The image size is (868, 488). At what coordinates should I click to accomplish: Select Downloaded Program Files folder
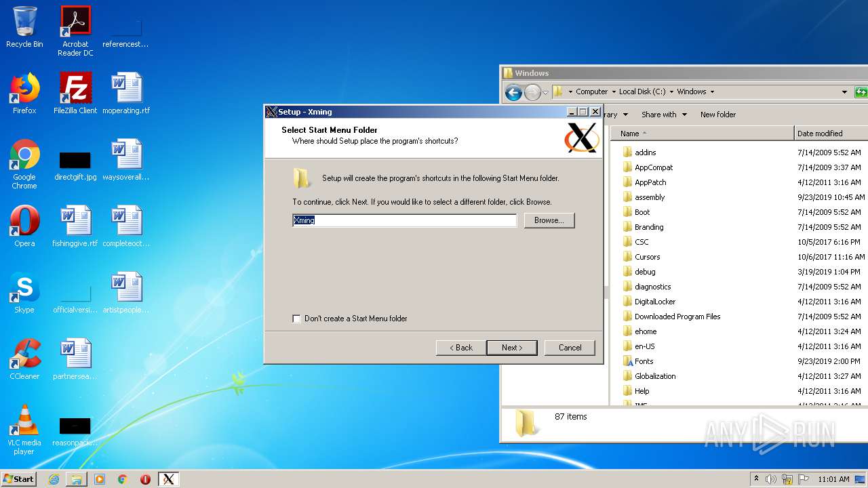pyautogui.click(x=677, y=317)
